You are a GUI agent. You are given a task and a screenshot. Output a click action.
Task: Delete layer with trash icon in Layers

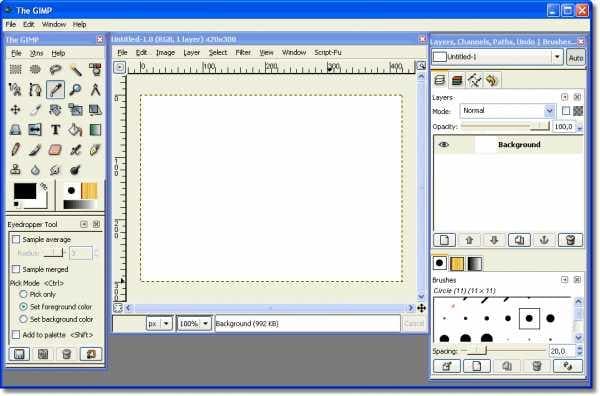570,240
